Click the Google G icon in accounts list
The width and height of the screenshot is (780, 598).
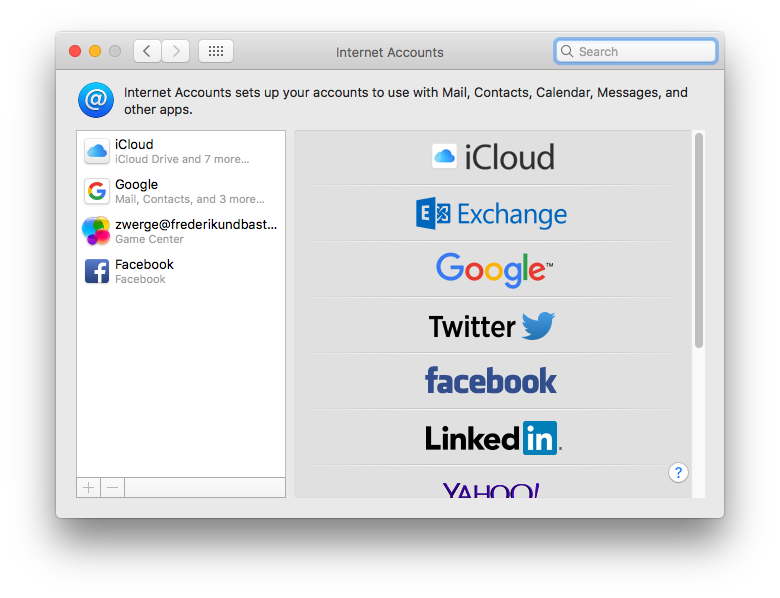[x=97, y=191]
